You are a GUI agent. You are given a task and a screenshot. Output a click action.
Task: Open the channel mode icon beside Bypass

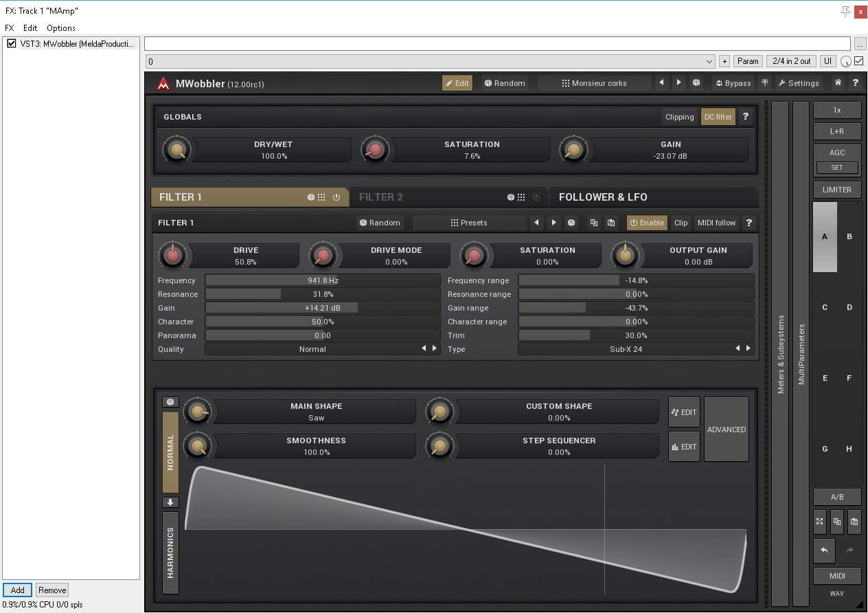[x=764, y=83]
